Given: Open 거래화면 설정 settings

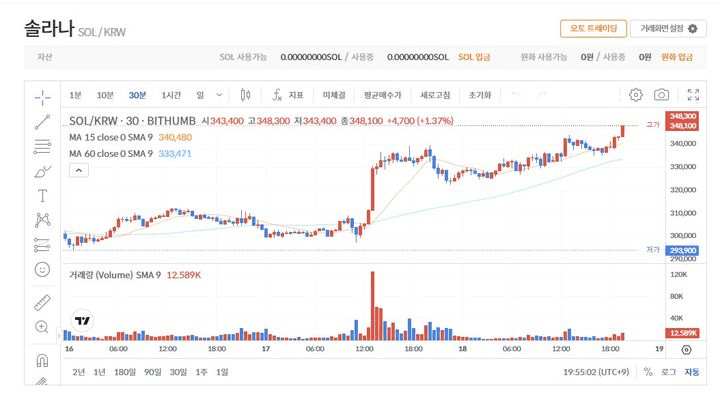Looking at the screenshot, I should click(668, 28).
